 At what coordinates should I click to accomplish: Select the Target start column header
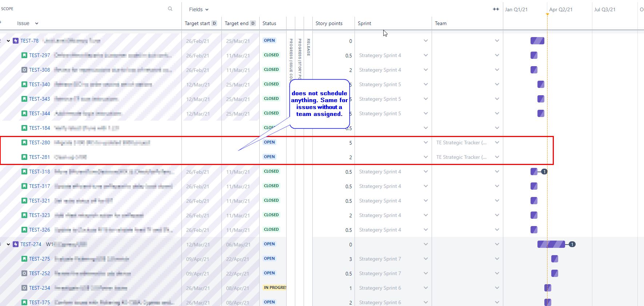(x=197, y=23)
